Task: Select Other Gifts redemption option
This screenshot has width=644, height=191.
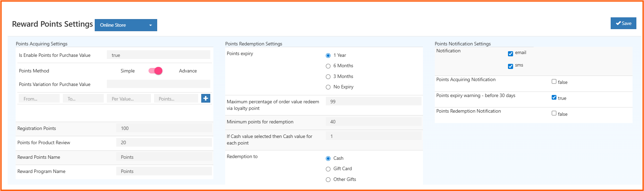Action: (328, 180)
